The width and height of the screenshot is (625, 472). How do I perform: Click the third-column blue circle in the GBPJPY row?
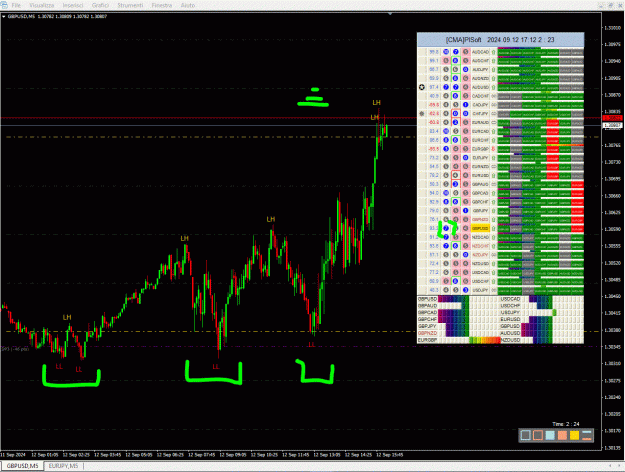click(465, 210)
